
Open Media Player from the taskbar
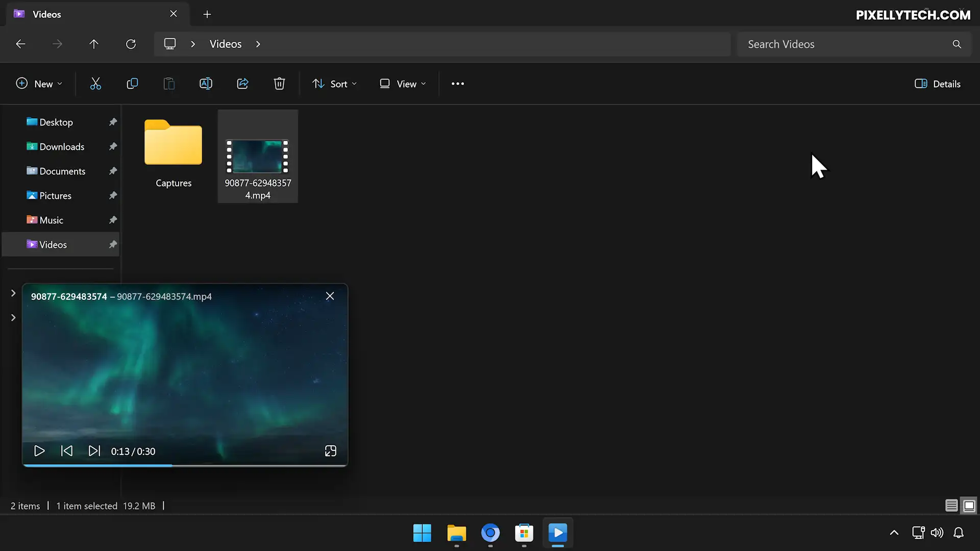(558, 533)
